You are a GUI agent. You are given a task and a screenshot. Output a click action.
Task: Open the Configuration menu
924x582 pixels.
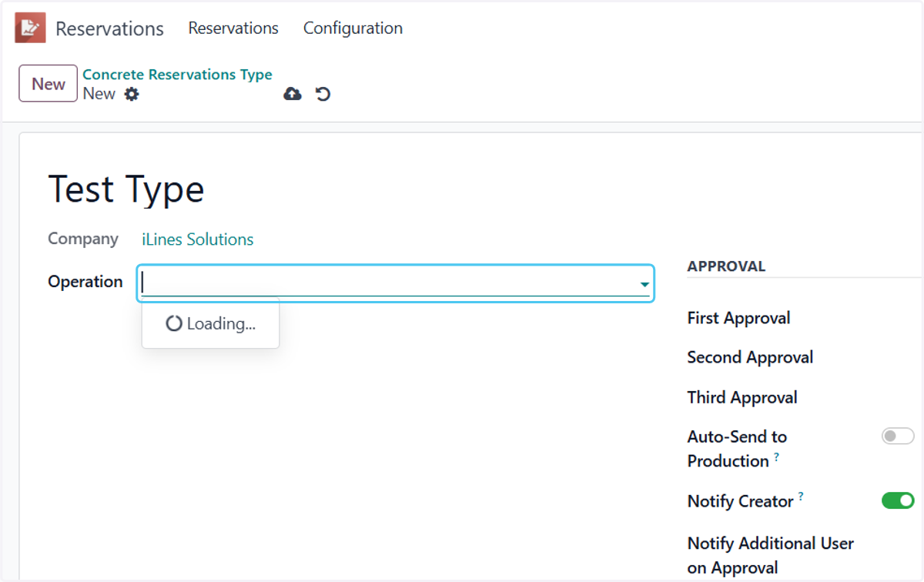tap(353, 28)
